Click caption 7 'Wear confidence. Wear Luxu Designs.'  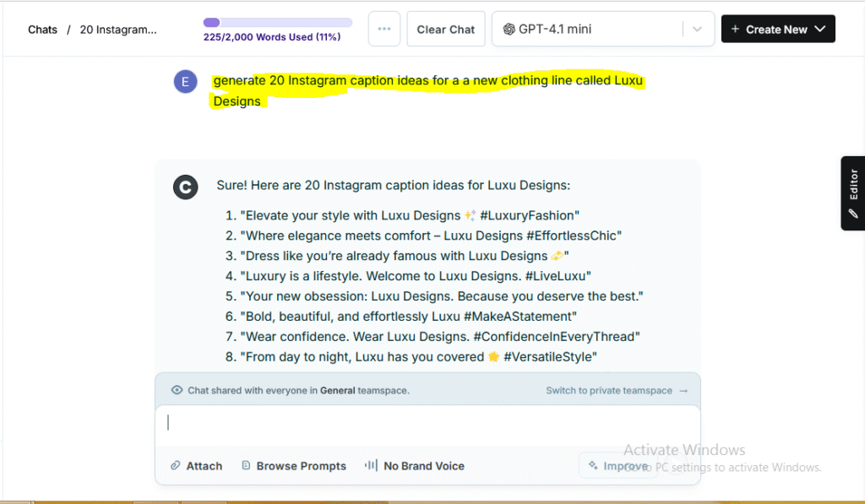[439, 337]
